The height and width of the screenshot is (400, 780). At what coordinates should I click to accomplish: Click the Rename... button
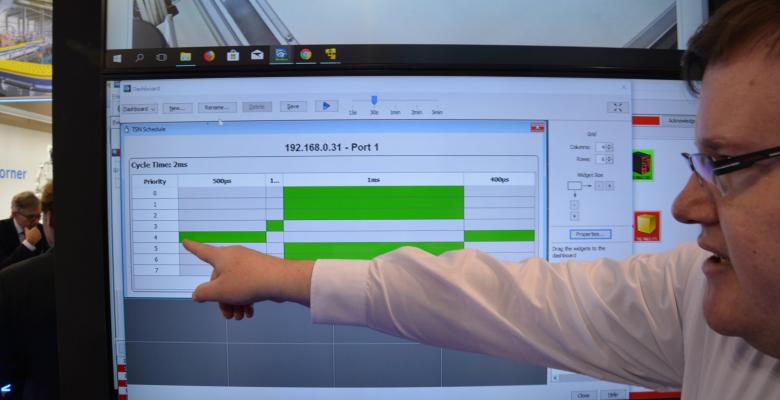[x=217, y=107]
